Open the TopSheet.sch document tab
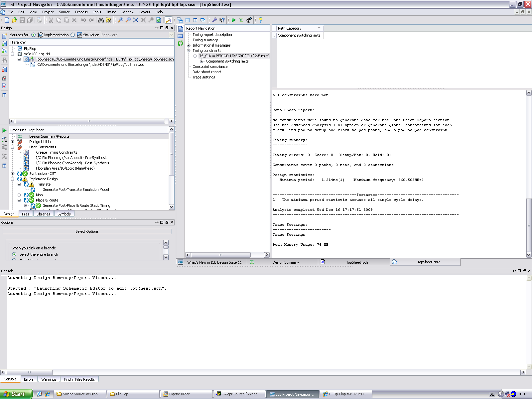 [354, 262]
